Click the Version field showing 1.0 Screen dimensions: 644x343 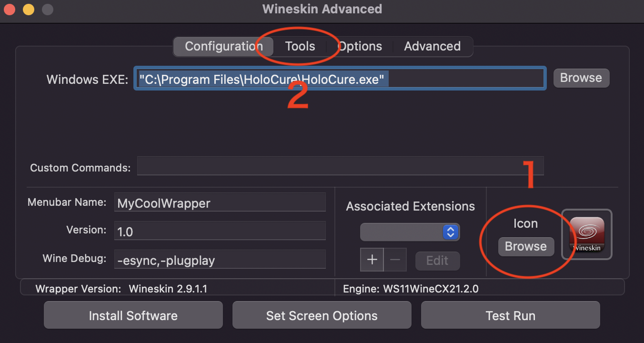click(220, 231)
